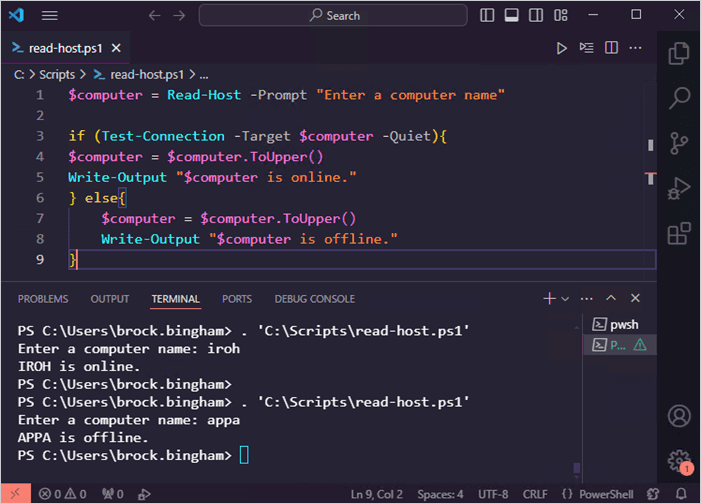
Task: Open terminal panel ellipsis menu
Action: pyautogui.click(x=587, y=298)
